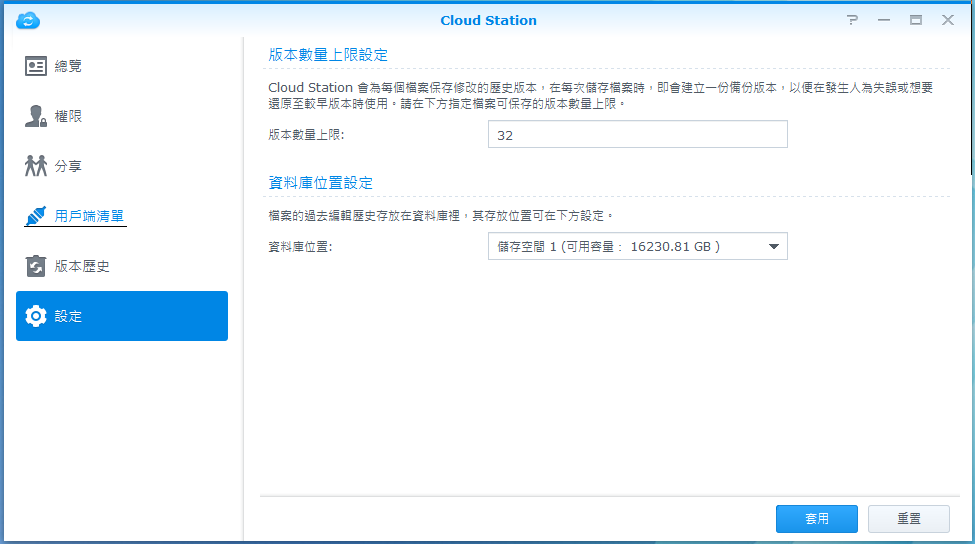Open the 資料庫位置 storage dropdown

click(637, 246)
